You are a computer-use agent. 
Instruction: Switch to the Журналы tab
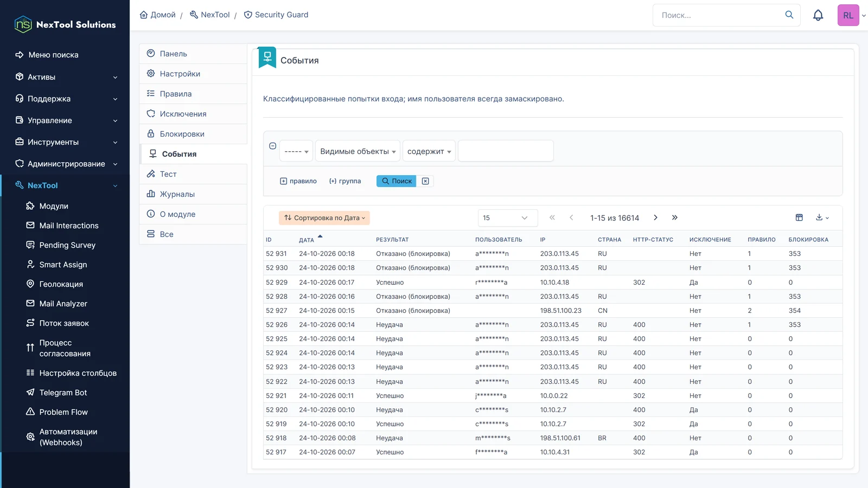point(193,194)
